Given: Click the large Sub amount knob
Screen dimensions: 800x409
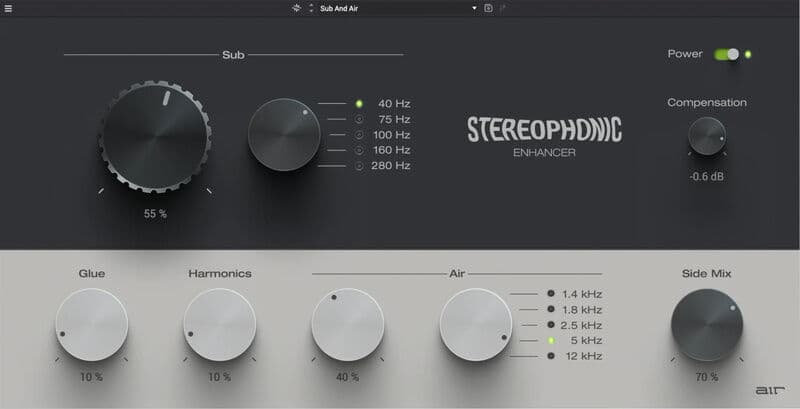Looking at the screenshot, I should (156, 137).
